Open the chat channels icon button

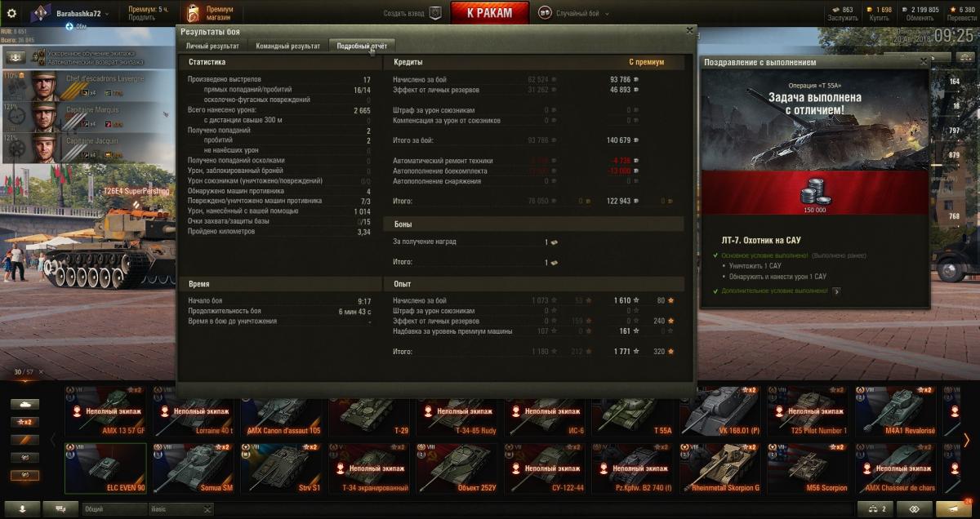60,508
